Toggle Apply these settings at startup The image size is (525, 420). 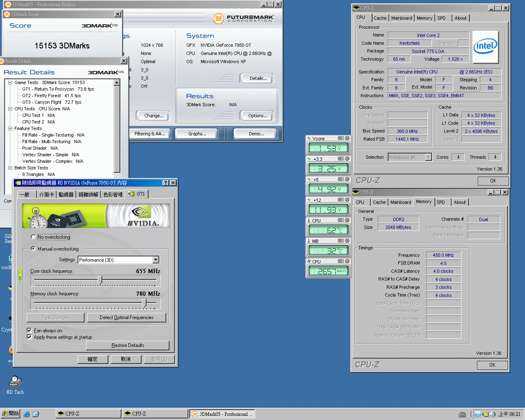click(29, 337)
